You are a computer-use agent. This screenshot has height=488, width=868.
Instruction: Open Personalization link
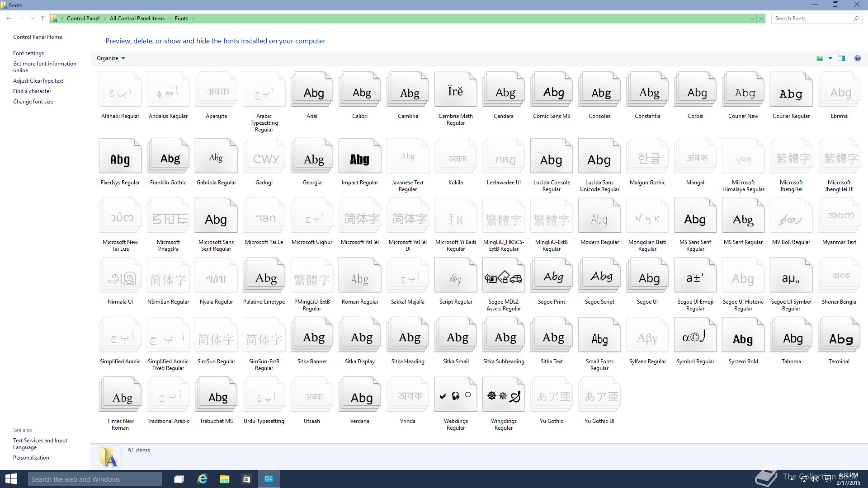(x=31, y=458)
